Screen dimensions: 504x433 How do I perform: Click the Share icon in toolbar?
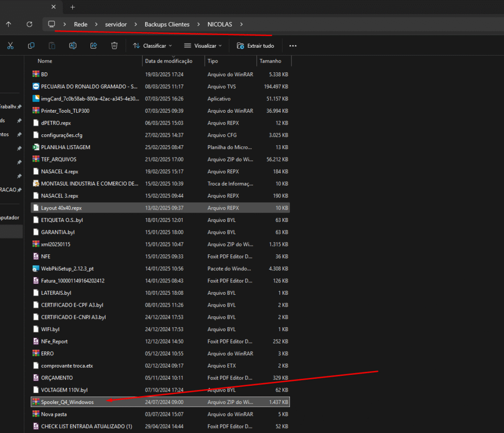(94, 46)
